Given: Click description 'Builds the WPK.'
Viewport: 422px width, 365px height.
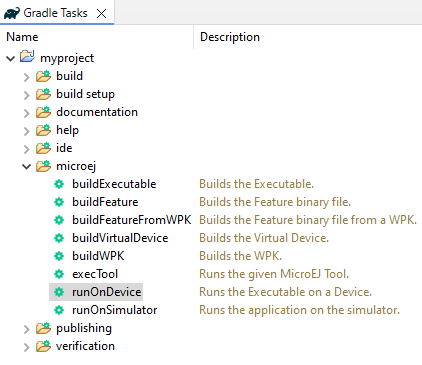Looking at the screenshot, I should [x=240, y=256].
